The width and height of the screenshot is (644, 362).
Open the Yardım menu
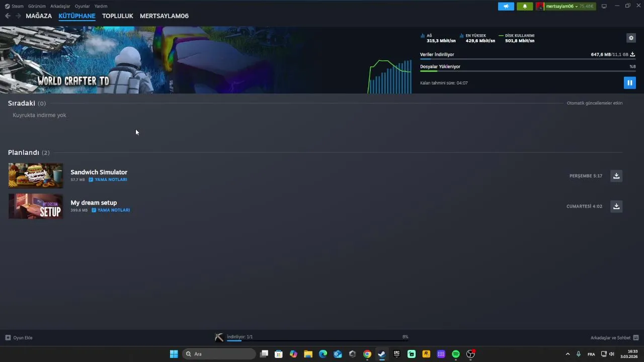pyautogui.click(x=101, y=6)
